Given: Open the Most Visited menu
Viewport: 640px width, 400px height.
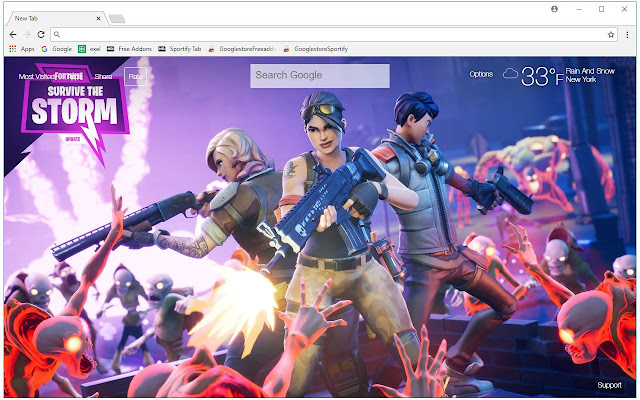Looking at the screenshot, I should click(x=36, y=76).
